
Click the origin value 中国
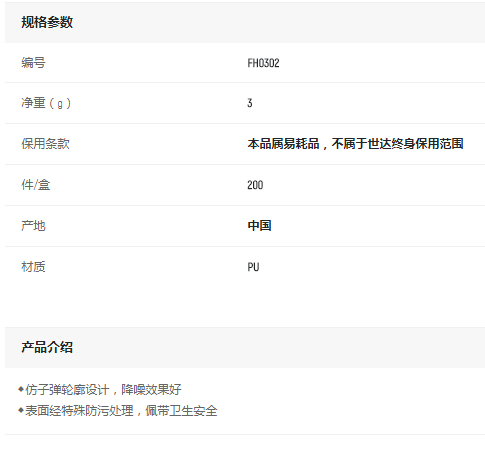pos(259,226)
